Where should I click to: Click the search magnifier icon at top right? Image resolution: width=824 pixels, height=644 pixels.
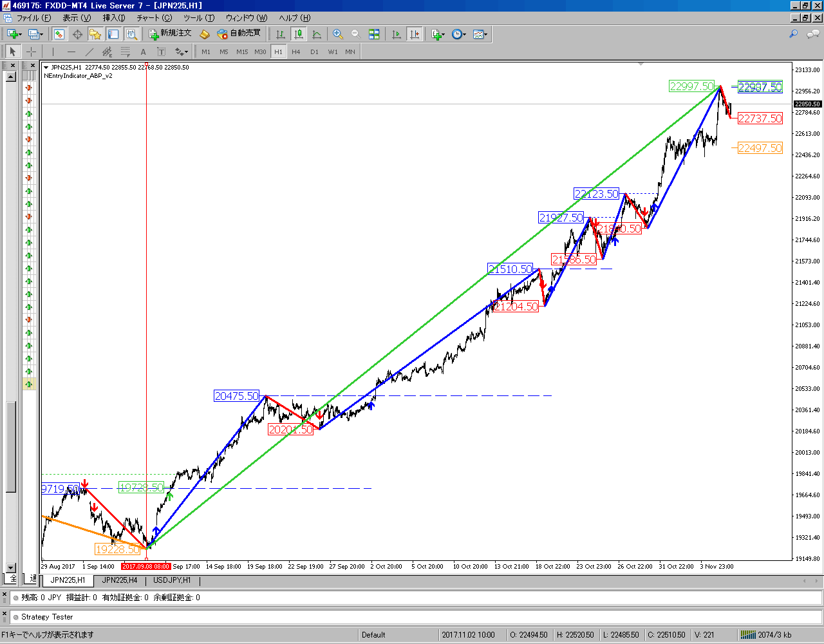(x=794, y=34)
